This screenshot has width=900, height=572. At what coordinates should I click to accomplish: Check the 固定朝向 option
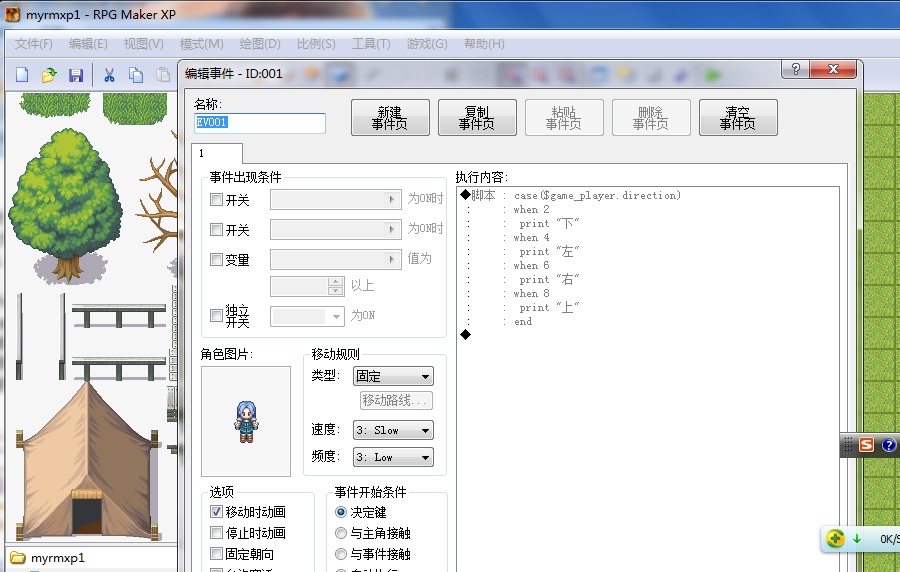point(216,554)
